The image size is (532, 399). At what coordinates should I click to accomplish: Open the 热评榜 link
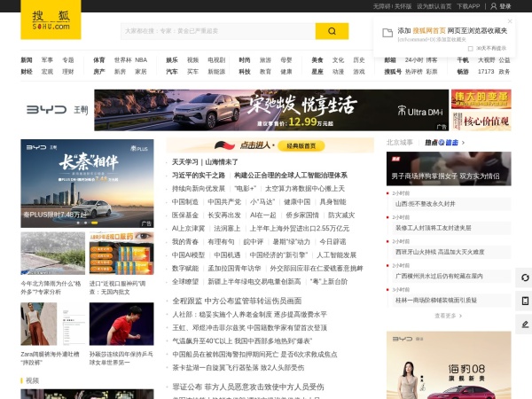coord(413,72)
